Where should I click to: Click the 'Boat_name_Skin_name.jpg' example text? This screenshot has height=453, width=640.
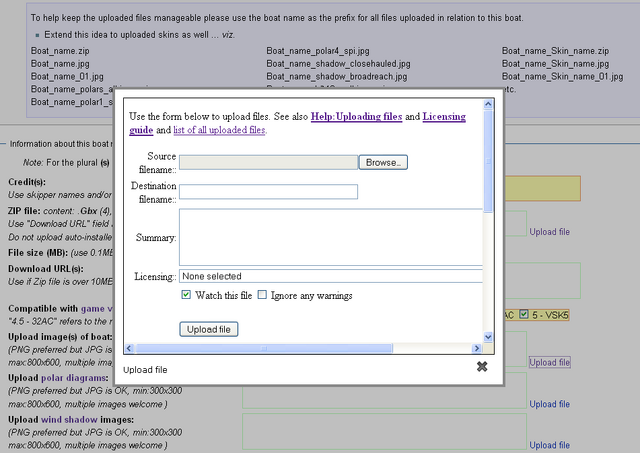click(555, 64)
